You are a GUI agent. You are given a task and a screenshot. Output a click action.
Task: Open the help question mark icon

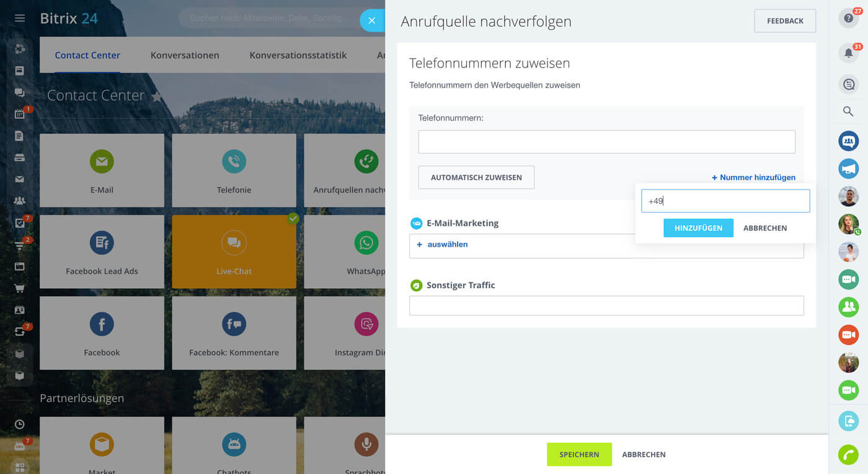tap(848, 19)
